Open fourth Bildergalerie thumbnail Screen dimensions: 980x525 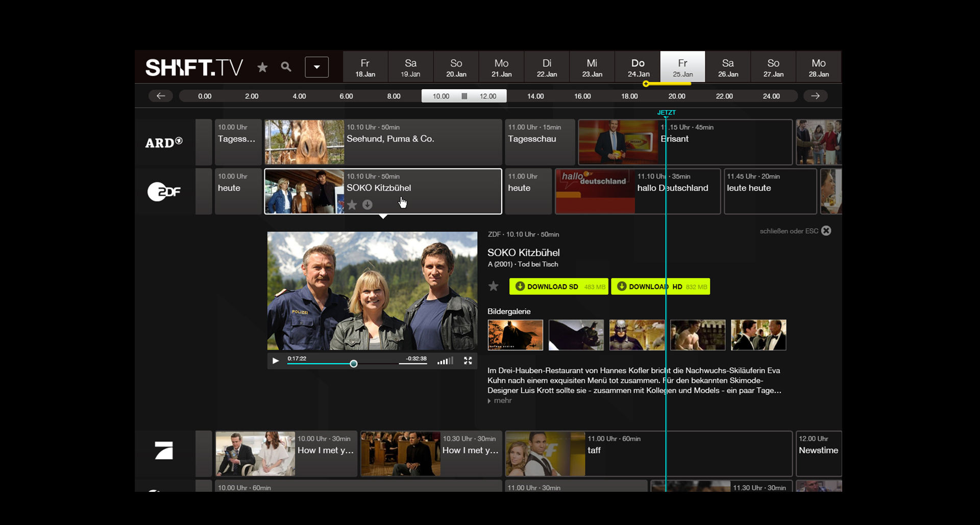tap(698, 335)
